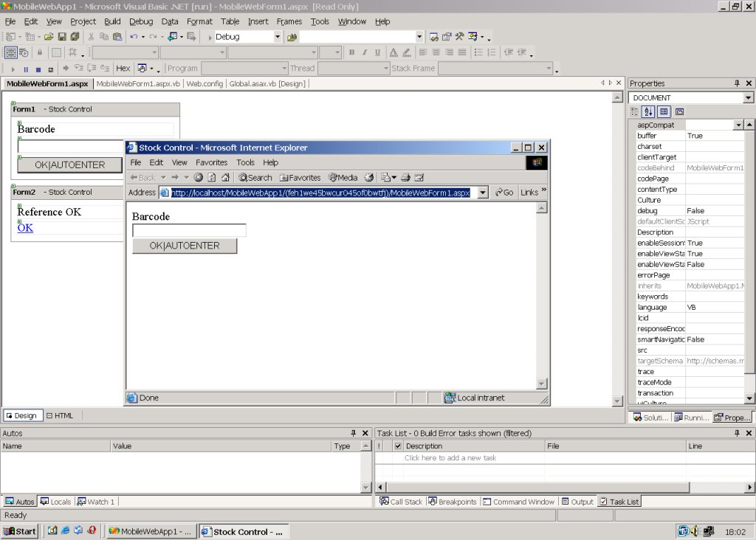Toggle the Properties view button in Properties panel
Viewport: 756px width, 540px height.
(x=664, y=111)
